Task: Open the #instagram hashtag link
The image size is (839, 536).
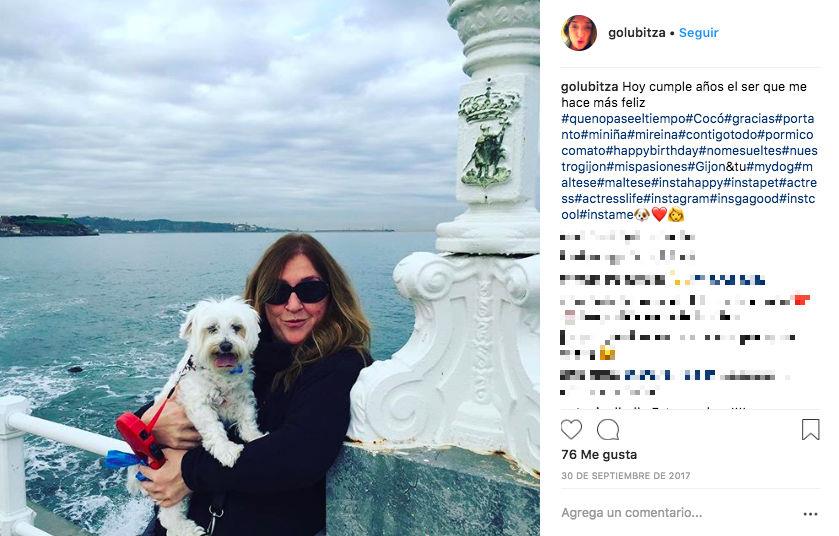Action: (676, 199)
